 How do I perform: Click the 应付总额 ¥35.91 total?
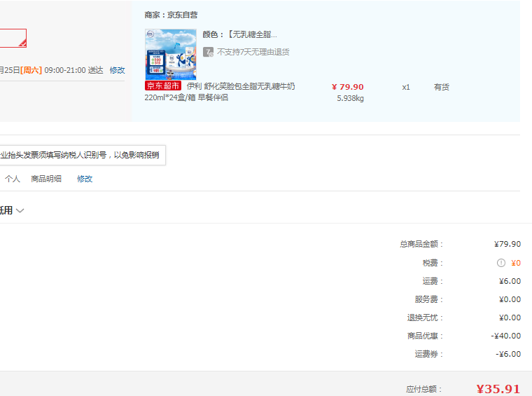point(498,389)
